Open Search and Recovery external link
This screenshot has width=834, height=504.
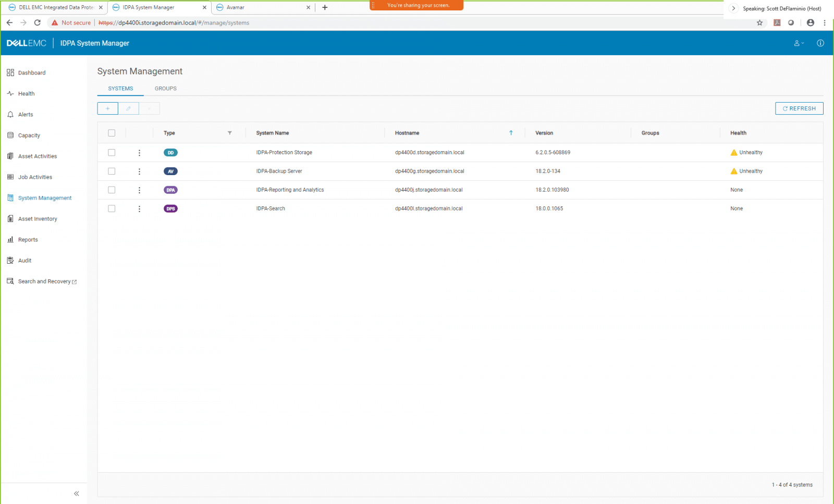42,281
